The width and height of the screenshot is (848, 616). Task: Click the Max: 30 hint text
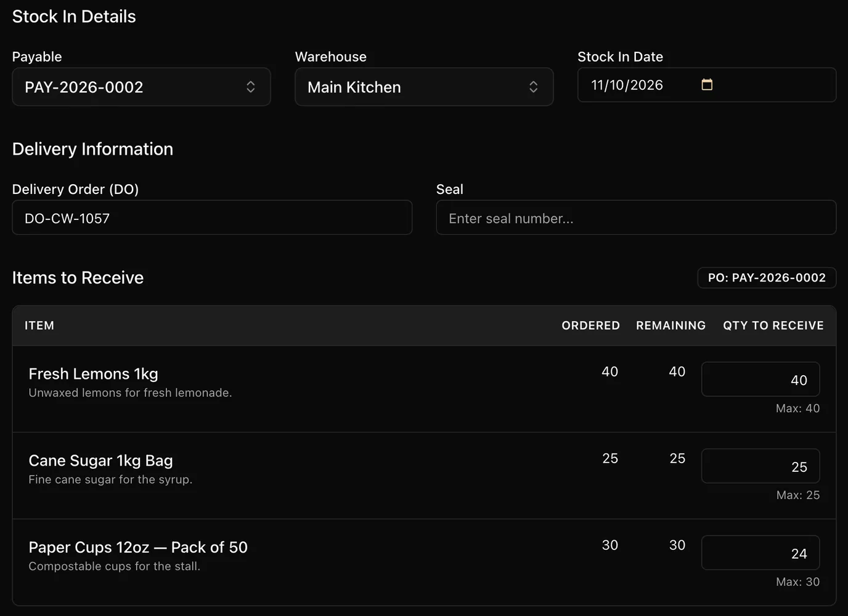(797, 582)
